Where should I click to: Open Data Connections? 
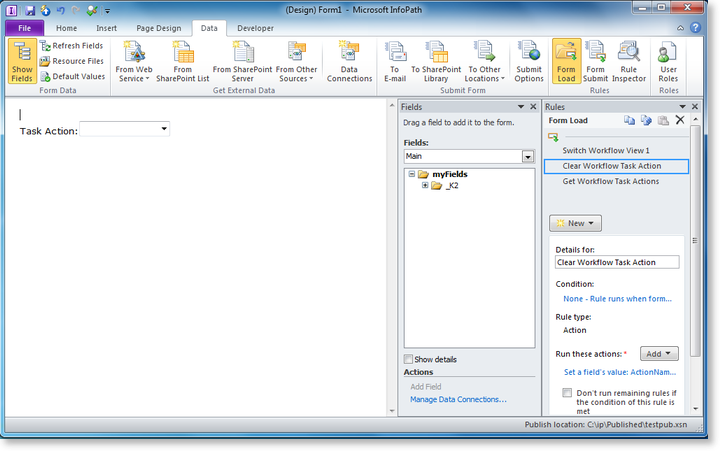coord(349,61)
